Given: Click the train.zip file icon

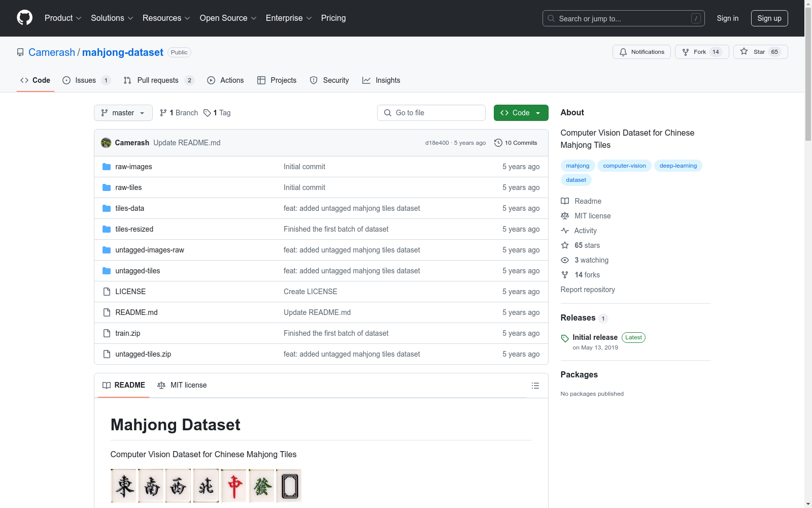Looking at the screenshot, I should coord(107,333).
